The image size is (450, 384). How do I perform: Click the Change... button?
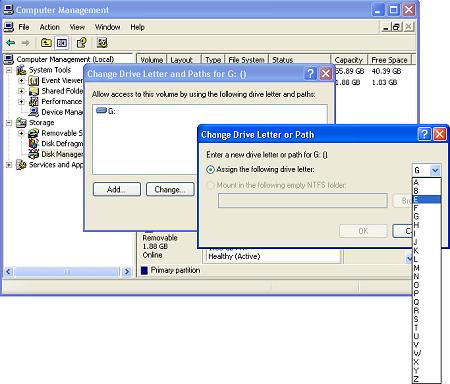pos(170,189)
